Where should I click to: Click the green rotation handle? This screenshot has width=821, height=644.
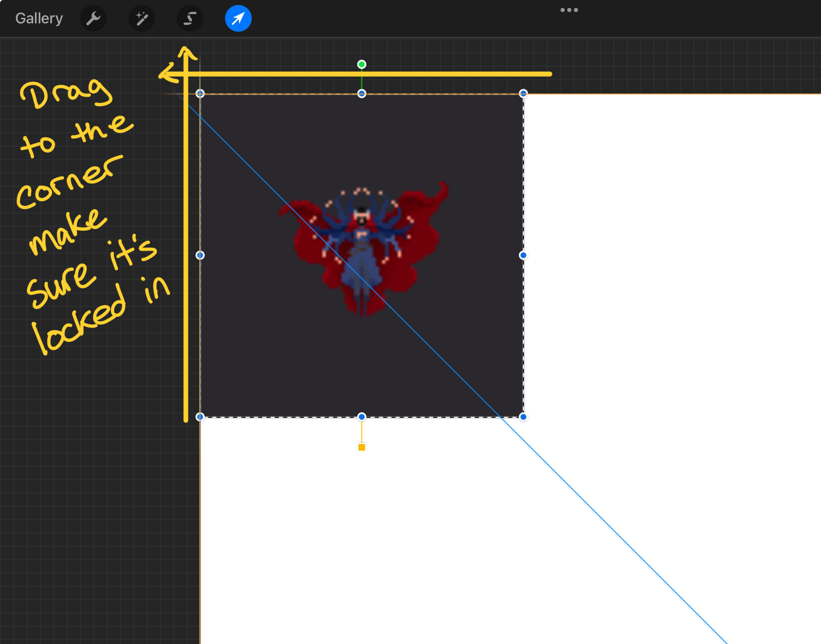point(362,64)
